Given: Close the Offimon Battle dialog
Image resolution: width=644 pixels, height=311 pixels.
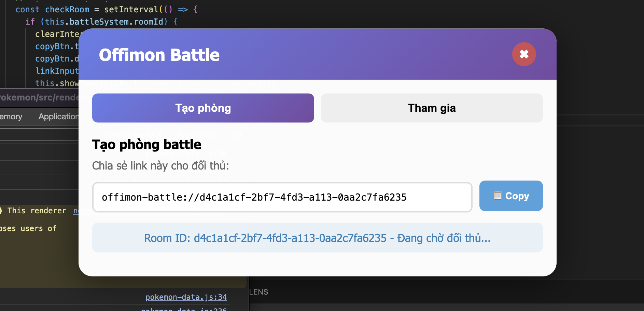Looking at the screenshot, I should tap(524, 54).
